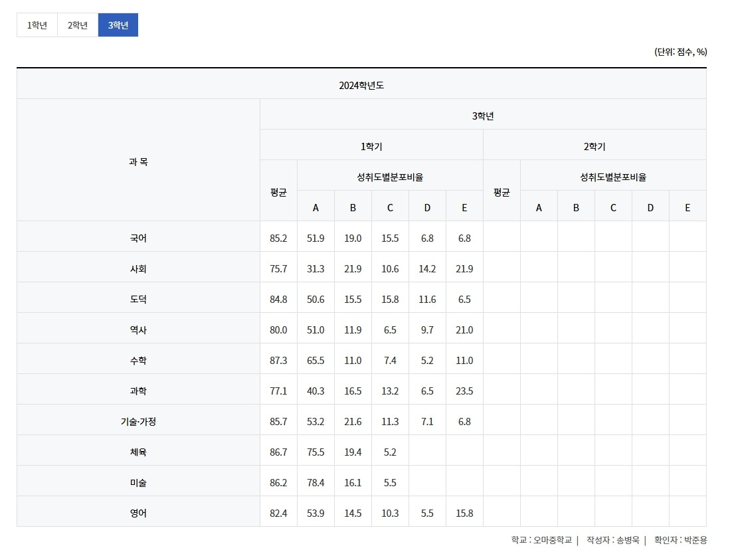Screen dimensions: 730x560
Task: Select the 도덕 subject row label
Action: pos(138,299)
